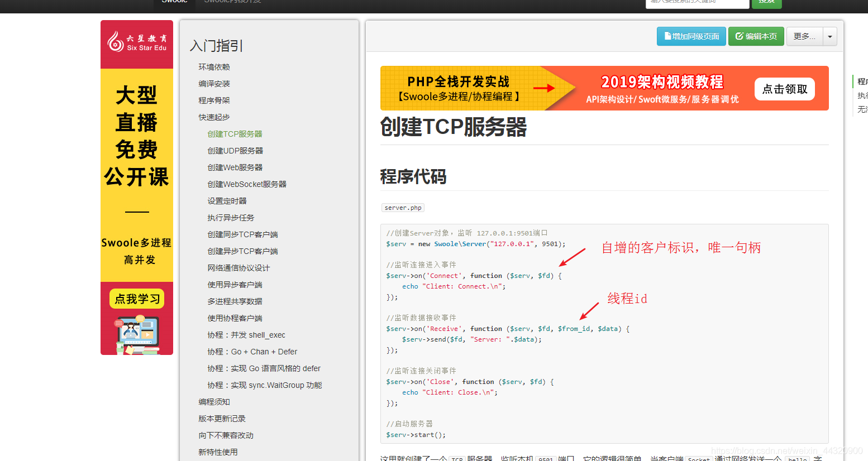The width and height of the screenshot is (868, 461).
Task: Open the 多进程共享数据 page
Action: click(x=235, y=301)
